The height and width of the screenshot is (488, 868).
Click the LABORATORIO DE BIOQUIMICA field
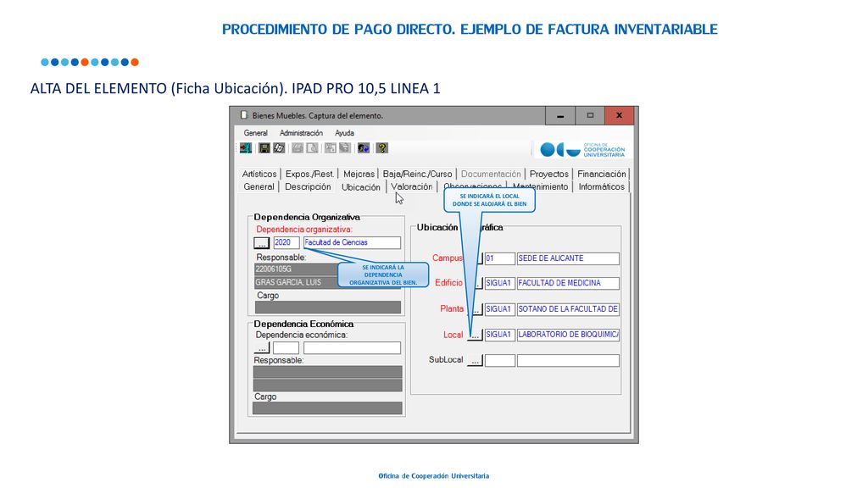(568, 335)
